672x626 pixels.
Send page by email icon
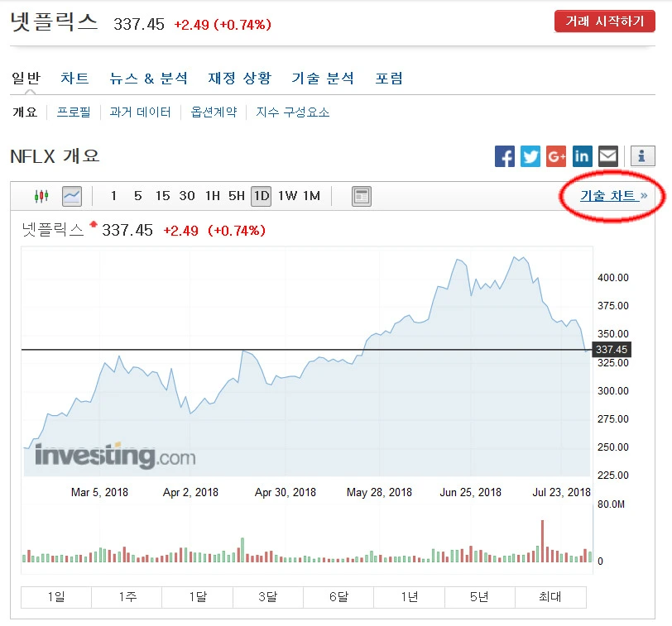[x=607, y=156]
